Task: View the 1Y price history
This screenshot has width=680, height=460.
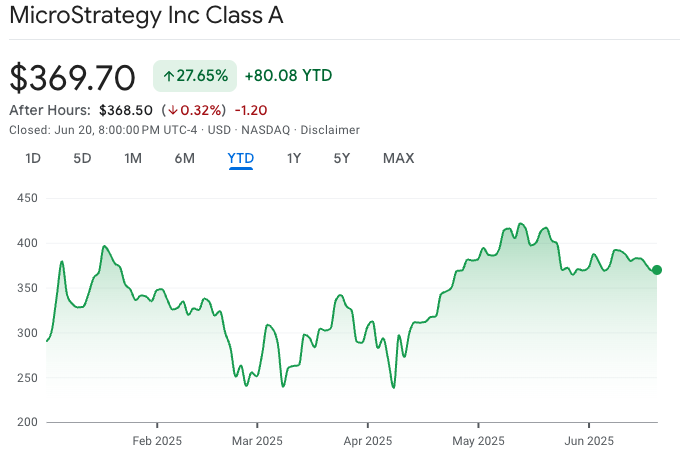Action: [x=294, y=158]
